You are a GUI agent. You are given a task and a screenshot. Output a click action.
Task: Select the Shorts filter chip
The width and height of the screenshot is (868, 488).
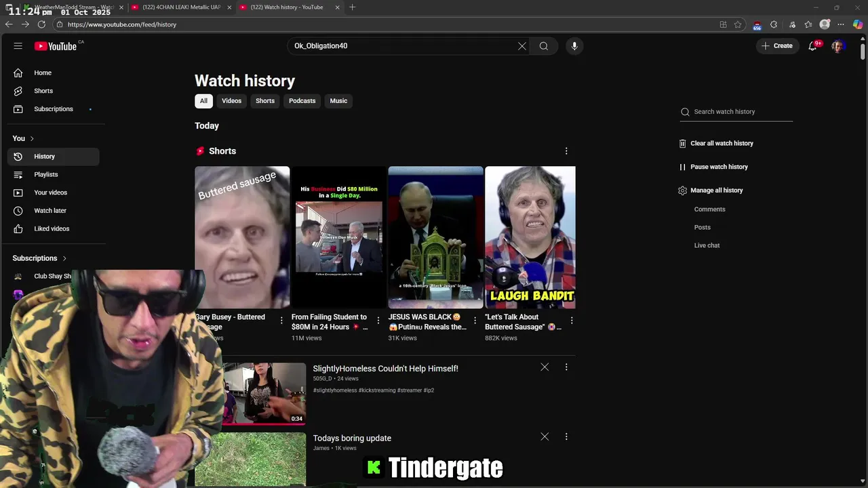[x=265, y=101]
